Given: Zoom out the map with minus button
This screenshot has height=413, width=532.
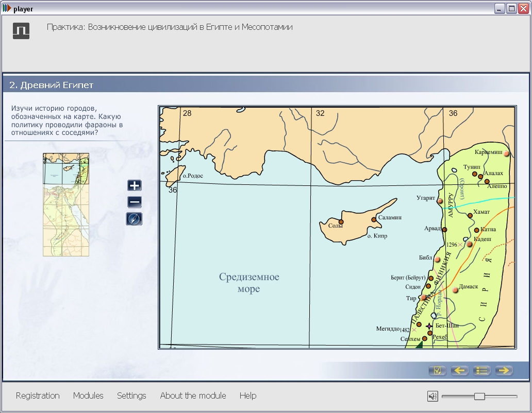Looking at the screenshot, I should point(135,202).
